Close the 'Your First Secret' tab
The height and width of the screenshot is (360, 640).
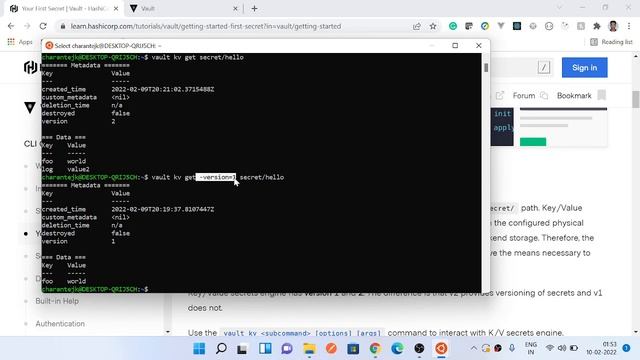pyautogui.click(x=116, y=9)
